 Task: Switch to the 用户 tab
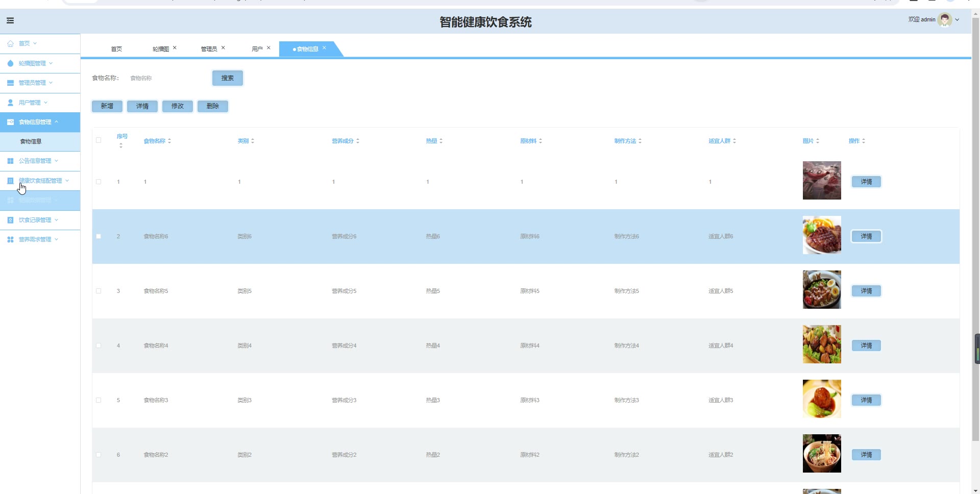pyautogui.click(x=257, y=49)
